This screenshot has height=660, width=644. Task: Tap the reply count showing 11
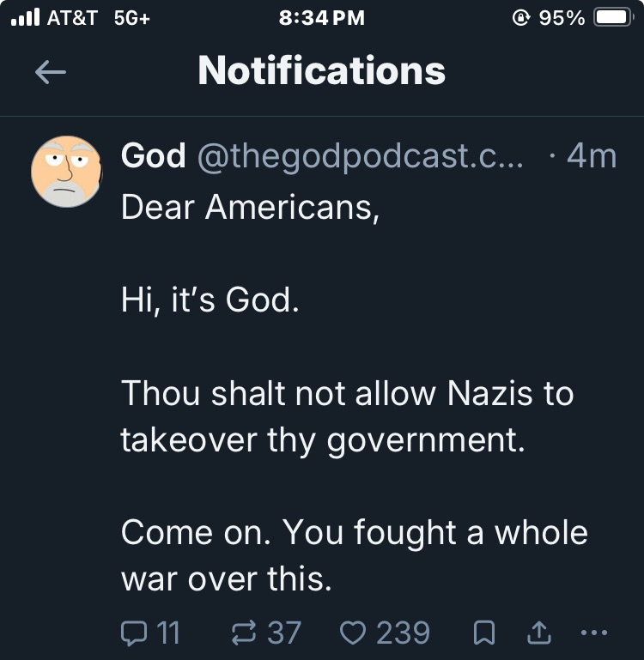click(169, 633)
